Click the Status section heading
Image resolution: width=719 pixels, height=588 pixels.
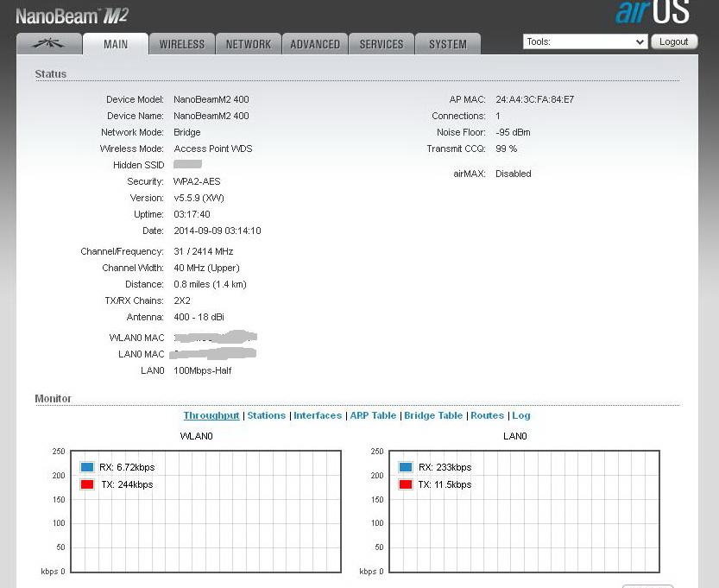coord(51,74)
